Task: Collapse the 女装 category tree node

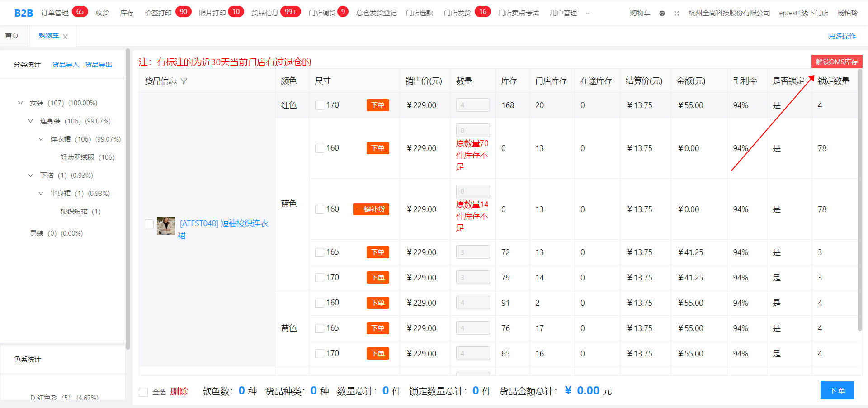Action: pyautogui.click(x=20, y=103)
